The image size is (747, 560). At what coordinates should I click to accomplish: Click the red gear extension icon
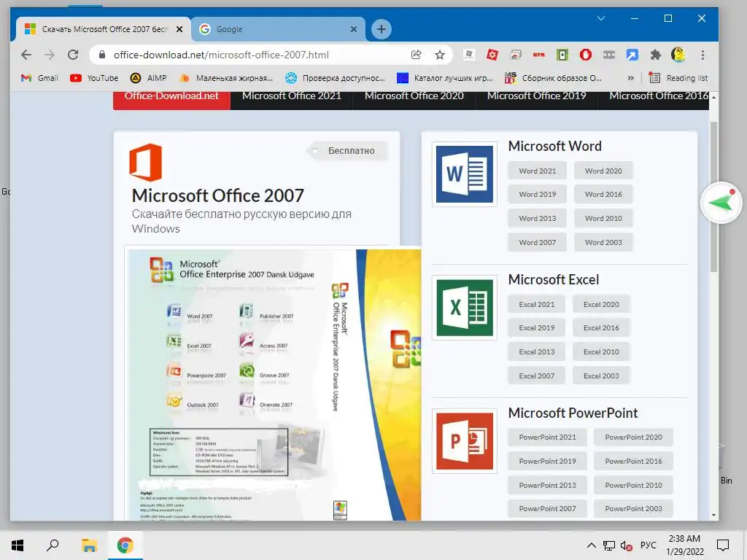pyautogui.click(x=492, y=55)
